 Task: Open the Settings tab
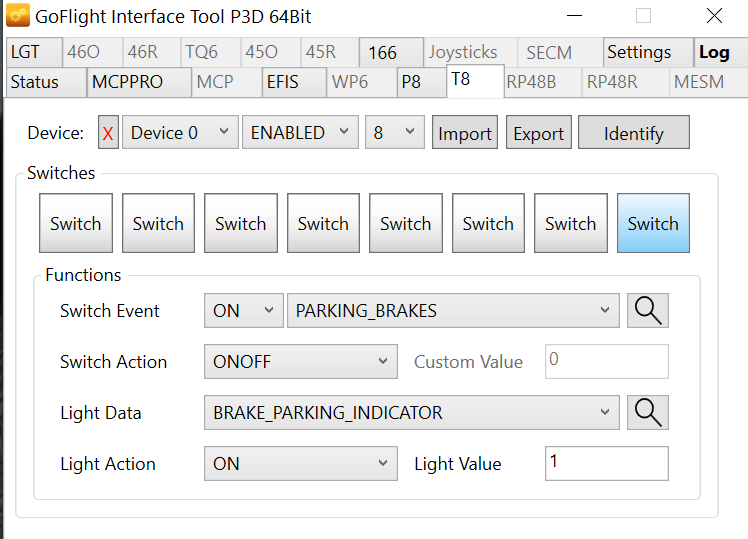(x=639, y=53)
